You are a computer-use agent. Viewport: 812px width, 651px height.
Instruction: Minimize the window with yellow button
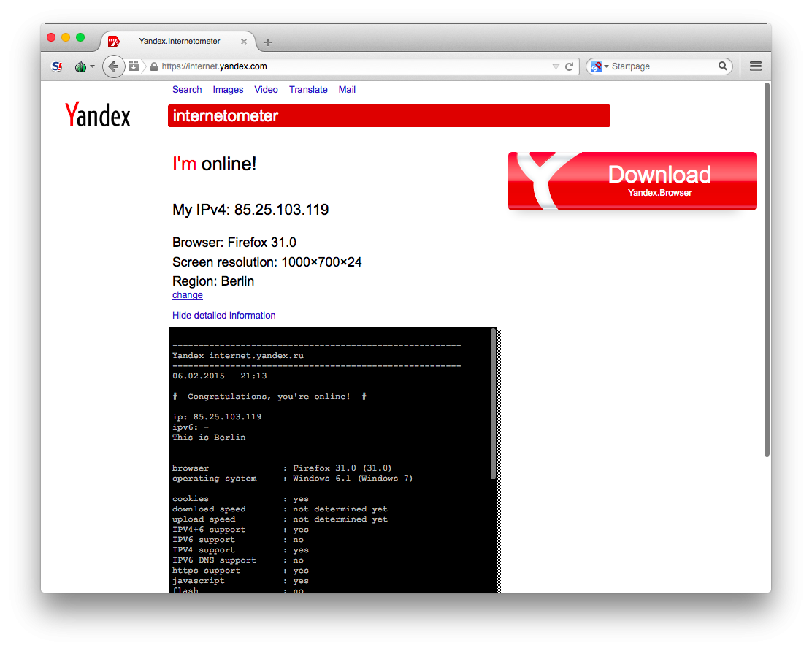point(66,37)
